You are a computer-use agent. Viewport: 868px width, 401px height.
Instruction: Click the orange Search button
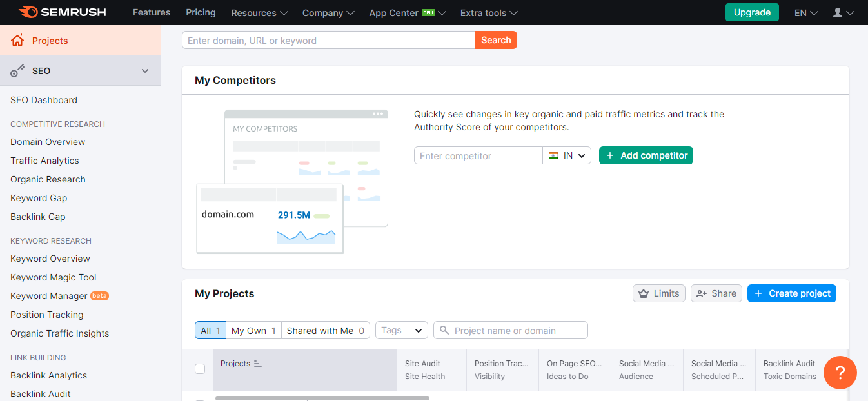(x=496, y=40)
